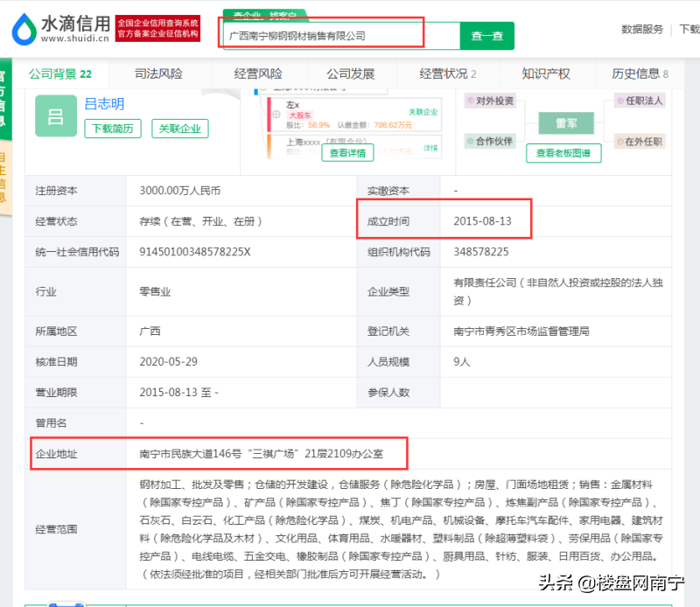This screenshot has height=607, width=700.
Task: Collapse the 在外任职 node
Action: [x=640, y=142]
